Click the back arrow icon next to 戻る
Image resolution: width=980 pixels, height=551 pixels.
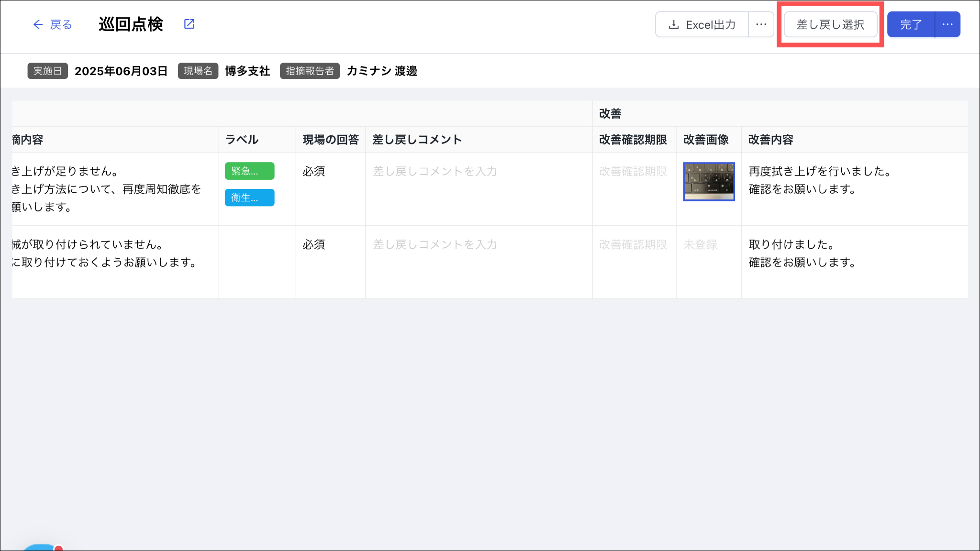point(38,24)
